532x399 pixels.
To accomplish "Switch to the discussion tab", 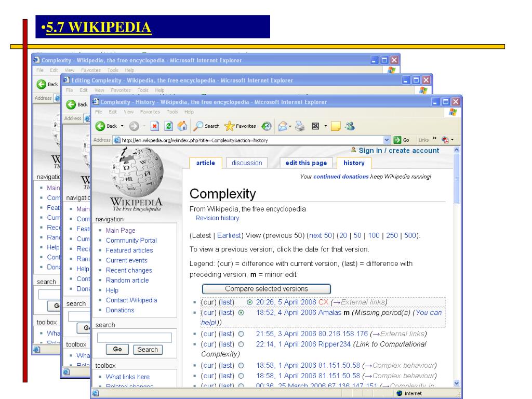I will (247, 163).
